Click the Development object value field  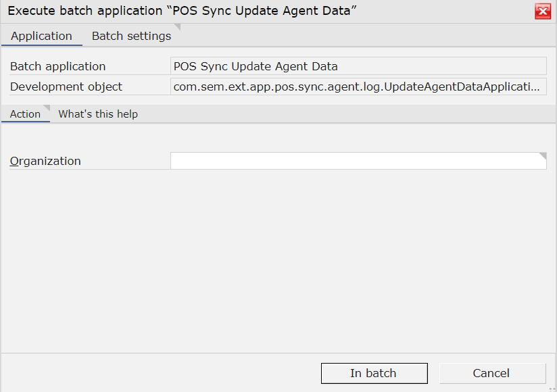358,87
